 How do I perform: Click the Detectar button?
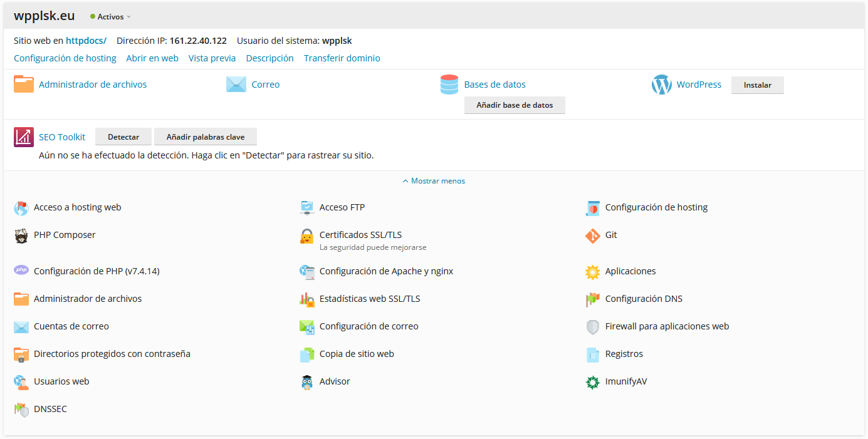coord(123,137)
